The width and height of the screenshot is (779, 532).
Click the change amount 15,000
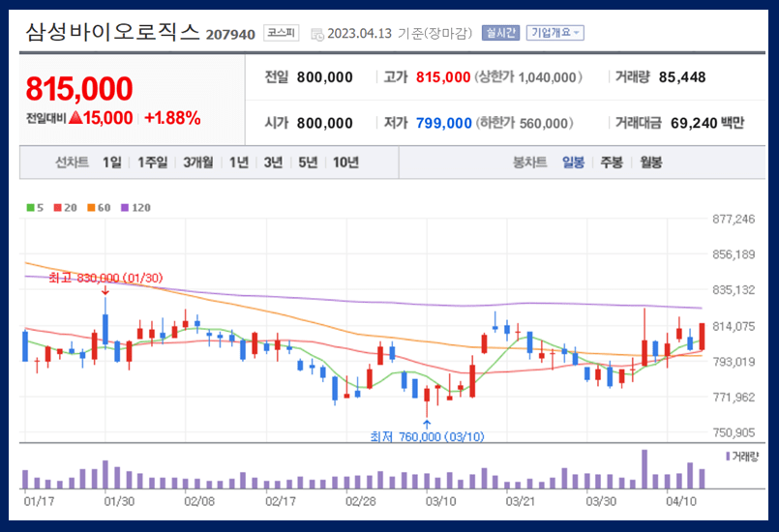coord(107,118)
